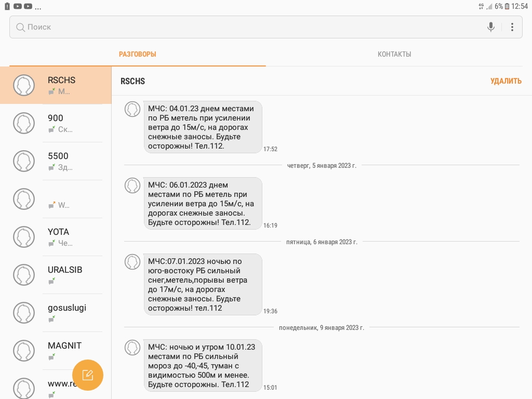Tap the RSCHS contact avatar in list
Image resolution: width=532 pixels, height=399 pixels.
click(24, 85)
